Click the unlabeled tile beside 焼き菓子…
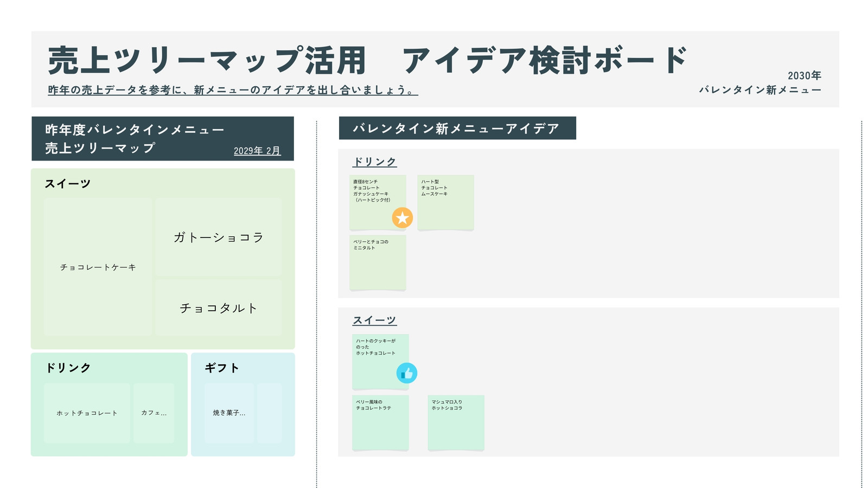The height and width of the screenshot is (488, 868). [x=270, y=413]
